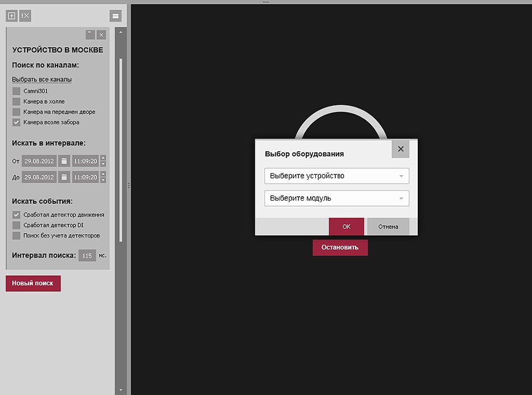Minimize the 'Устройство в Москве' panel
The width and height of the screenshot is (532, 395).
[90, 34]
